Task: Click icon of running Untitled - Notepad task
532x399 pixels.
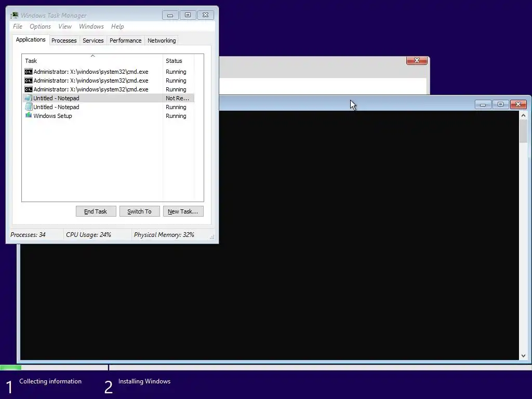Action: click(29, 107)
